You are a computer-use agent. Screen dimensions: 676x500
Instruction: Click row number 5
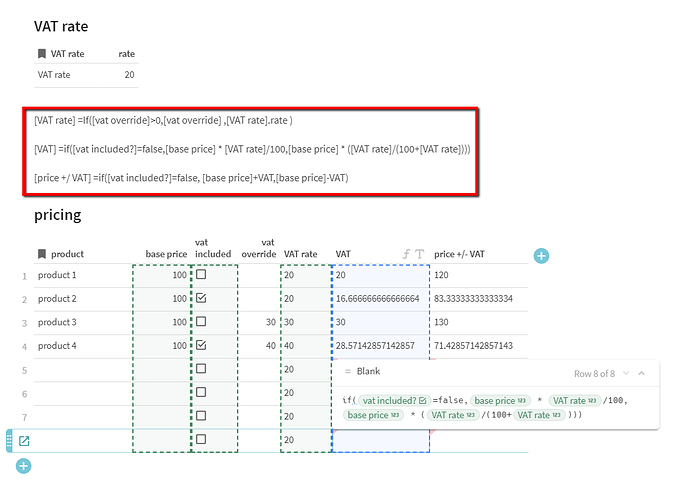25,370
